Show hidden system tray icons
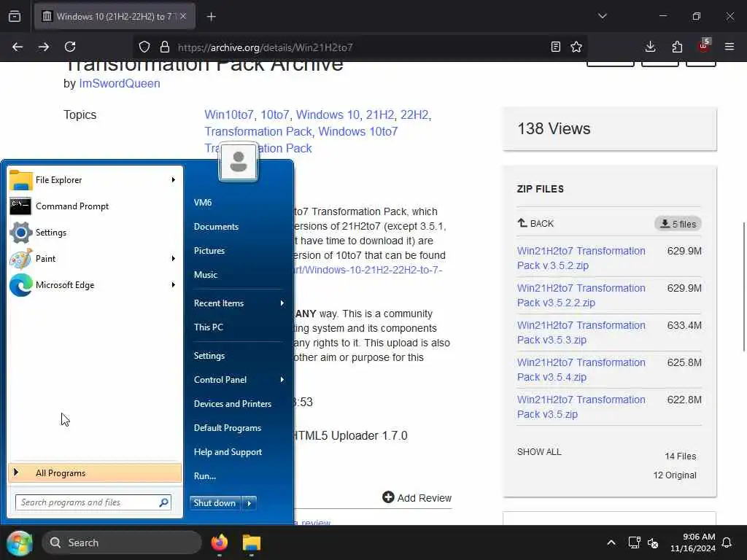This screenshot has height=560, width=747. pos(611,542)
